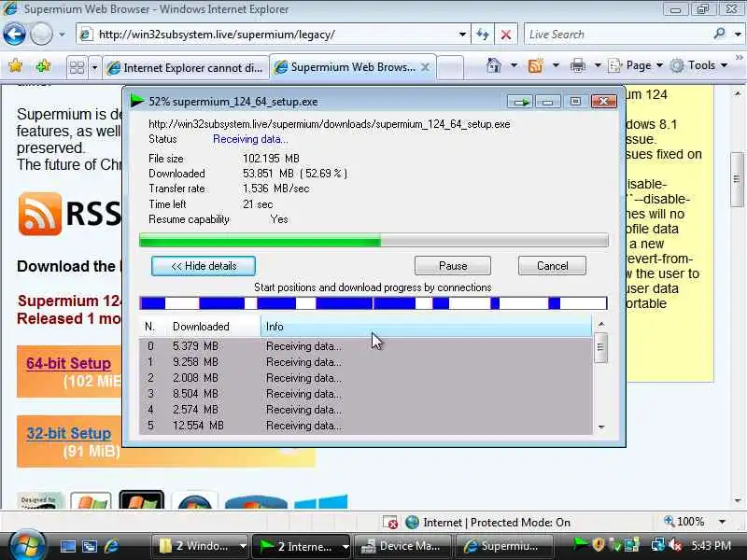747x560 pixels.
Task: Sort by the 'Downloaded' column header
Action: [x=212, y=326]
